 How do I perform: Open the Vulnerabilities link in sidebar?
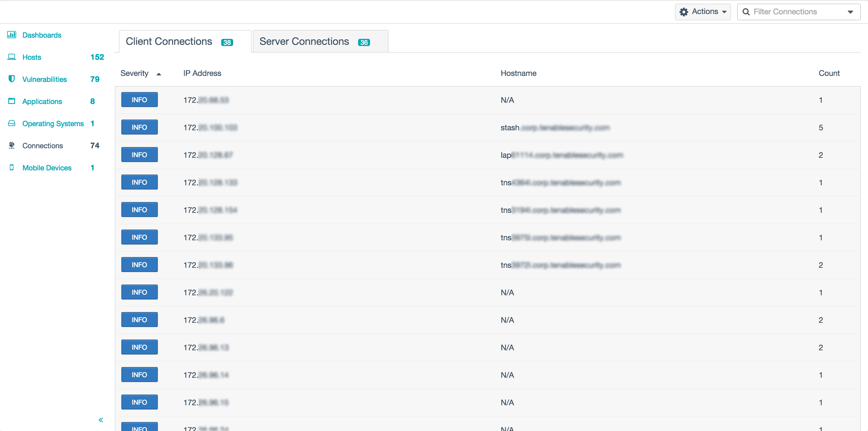[x=45, y=79]
